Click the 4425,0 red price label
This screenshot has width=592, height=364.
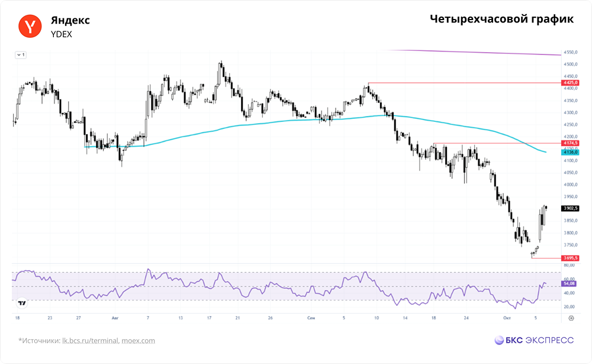tap(570, 83)
